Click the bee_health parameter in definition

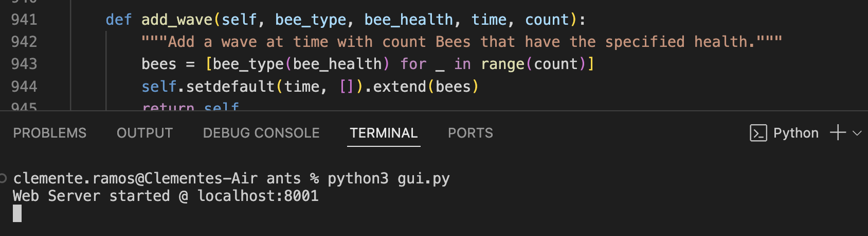click(409, 20)
